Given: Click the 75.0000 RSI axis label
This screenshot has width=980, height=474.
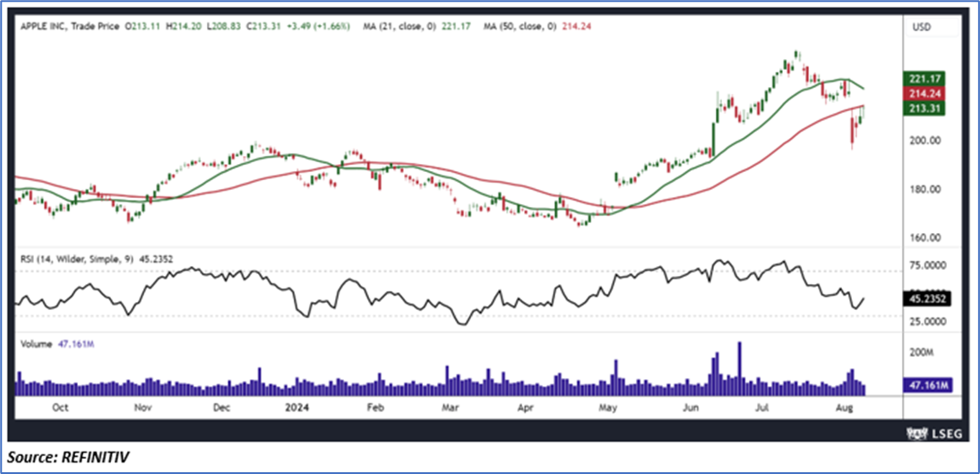Looking at the screenshot, I should click(x=929, y=265).
